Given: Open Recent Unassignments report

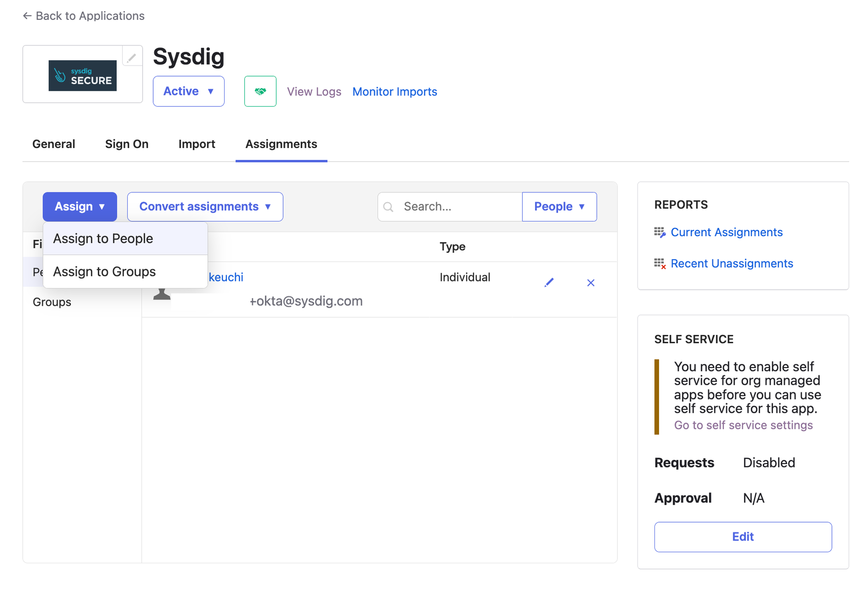Looking at the screenshot, I should coord(732,263).
